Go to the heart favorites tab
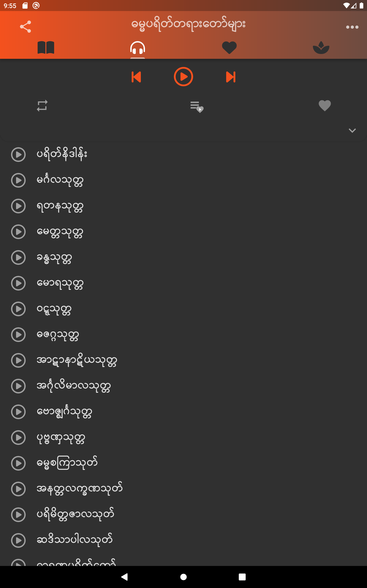 (x=229, y=47)
